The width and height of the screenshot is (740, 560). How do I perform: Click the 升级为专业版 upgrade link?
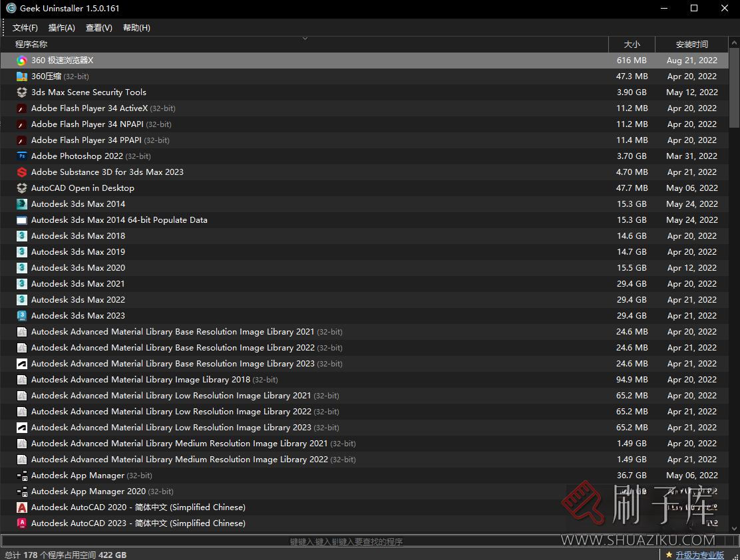699,555
